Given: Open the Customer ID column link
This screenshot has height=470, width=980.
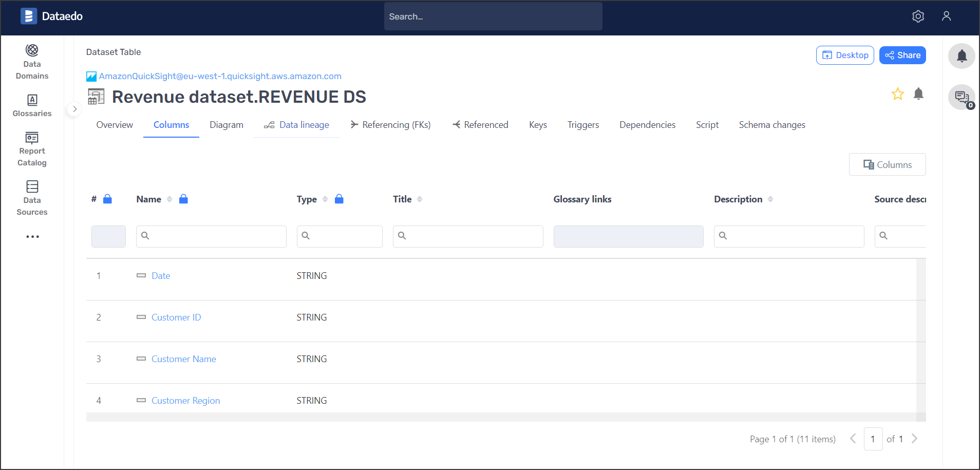Looking at the screenshot, I should click(x=176, y=317).
